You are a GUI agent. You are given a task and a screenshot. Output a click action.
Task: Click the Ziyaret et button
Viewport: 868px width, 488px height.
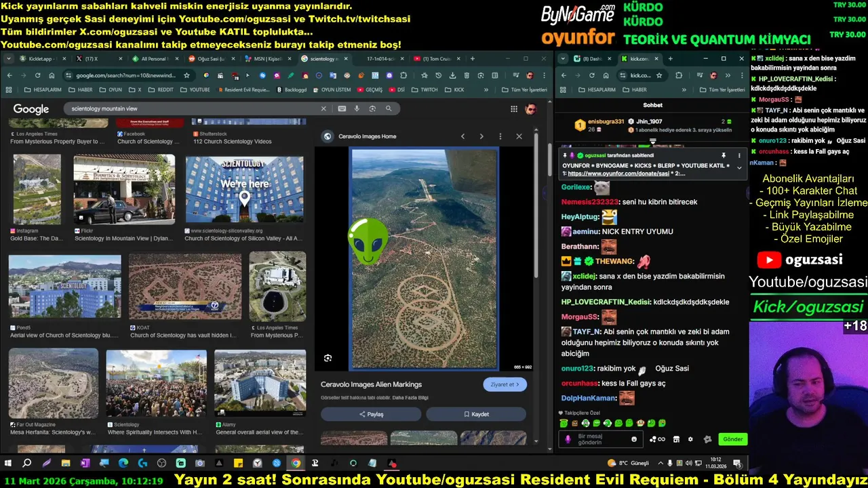(505, 384)
